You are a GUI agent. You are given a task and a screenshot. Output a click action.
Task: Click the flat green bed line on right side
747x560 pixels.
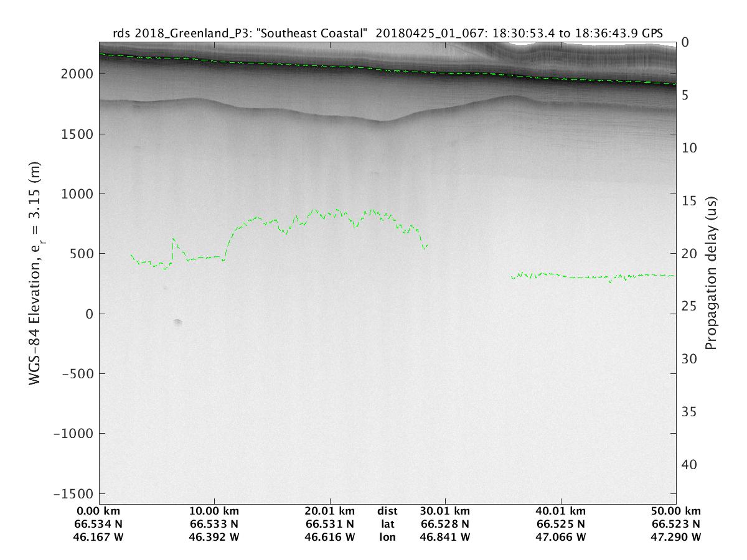point(591,276)
